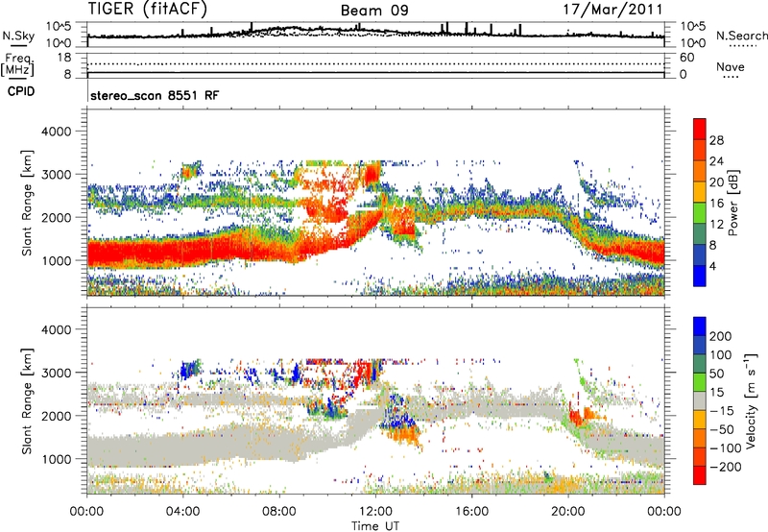Click the "Nave" legend label
The width and height of the screenshot is (768, 532).
731,66
